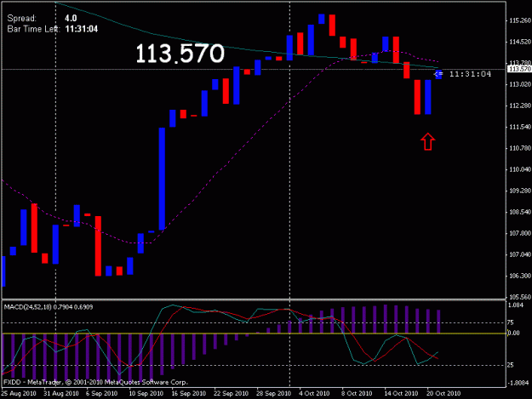Select the 31 Aug 2010 date label

61,394
